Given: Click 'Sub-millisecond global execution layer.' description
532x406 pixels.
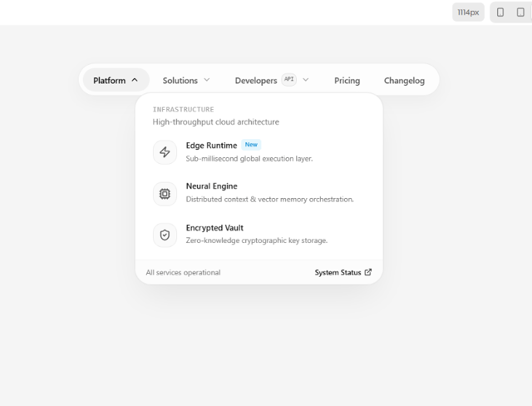Looking at the screenshot, I should coord(249,159).
